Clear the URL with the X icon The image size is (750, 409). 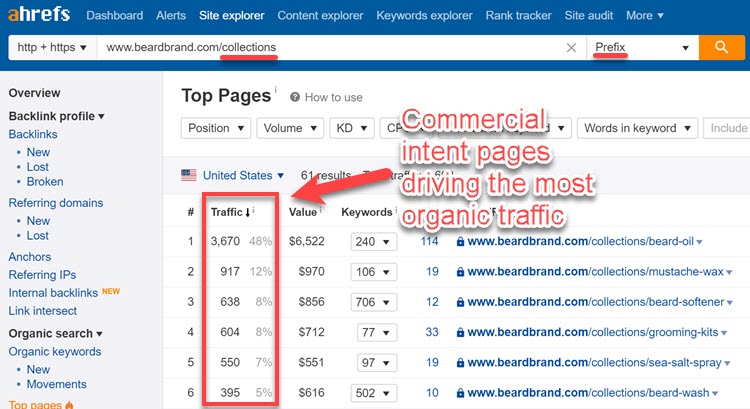tap(571, 47)
